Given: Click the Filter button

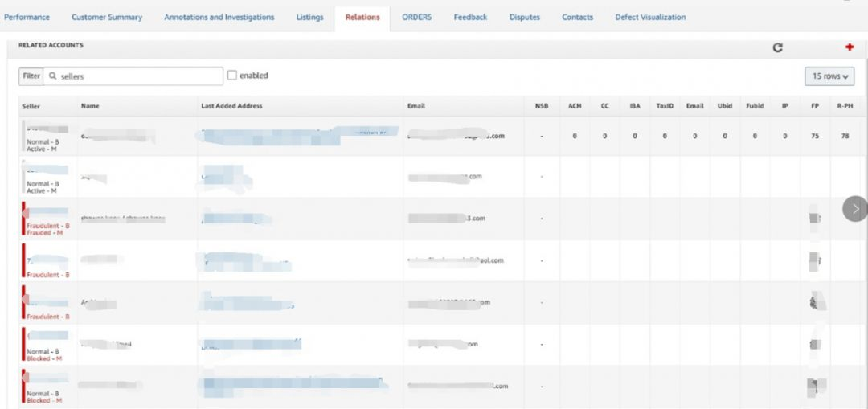Looking at the screenshot, I should pyautogui.click(x=31, y=76).
